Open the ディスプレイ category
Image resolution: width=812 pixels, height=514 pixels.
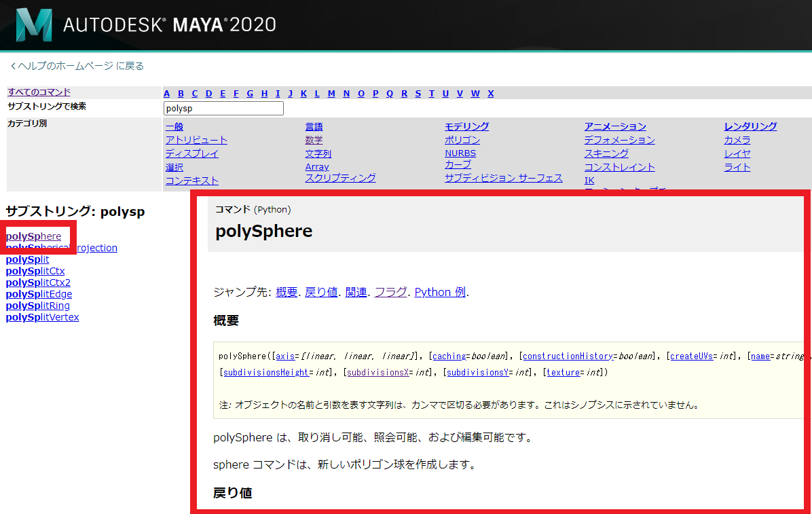(192, 153)
